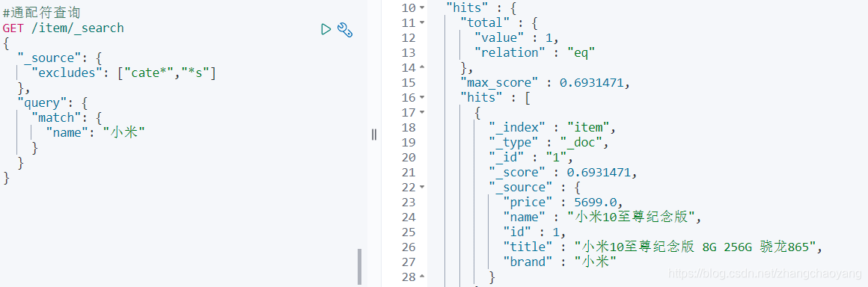Click the "*s" wildcard pattern

click(x=195, y=72)
